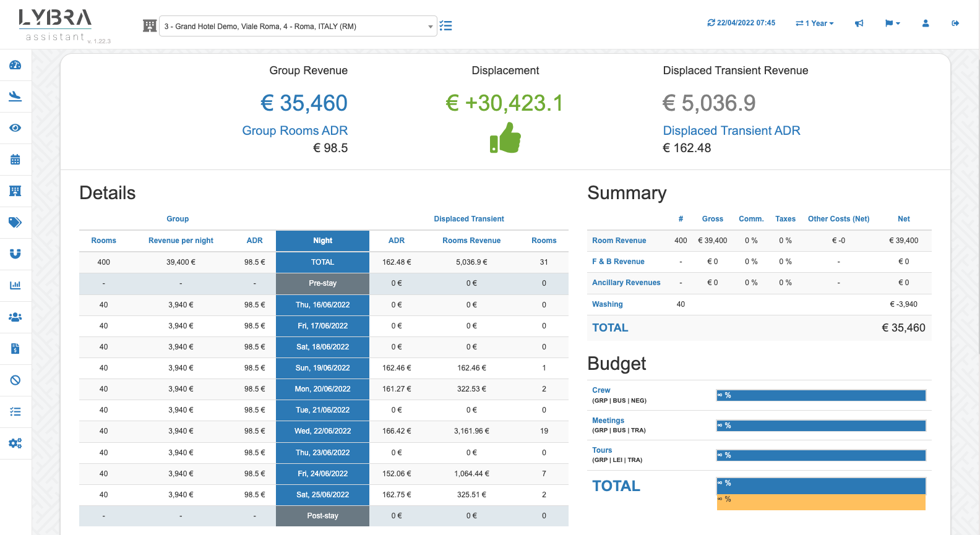Click the checklist icon beside hotel selector
The width and height of the screenshot is (980, 535).
coord(445,26)
